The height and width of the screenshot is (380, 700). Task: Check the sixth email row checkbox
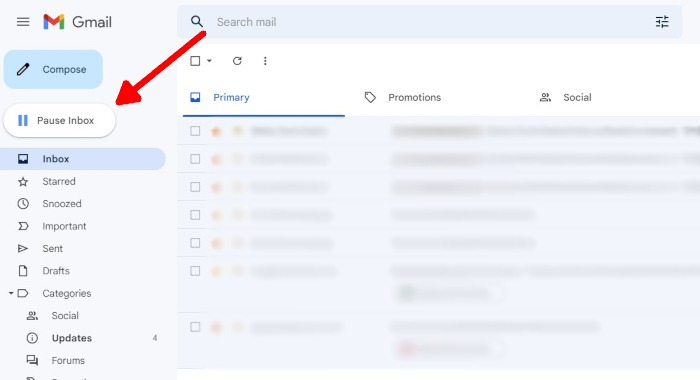click(x=195, y=271)
